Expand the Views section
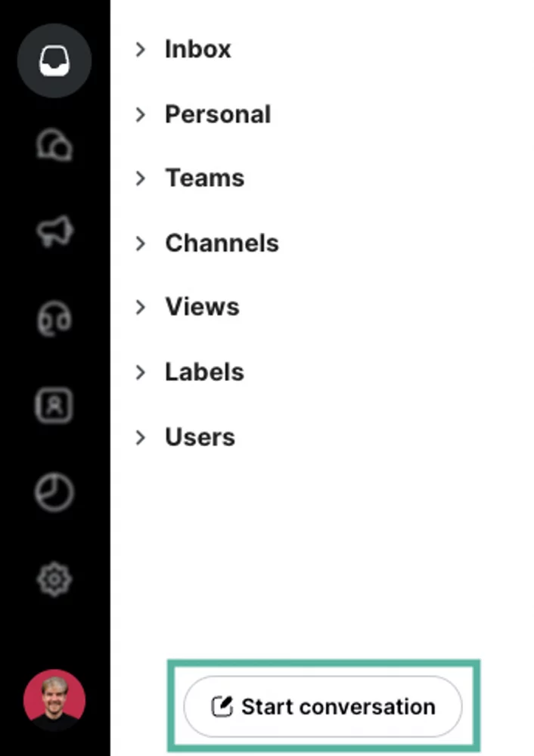 [x=140, y=307]
